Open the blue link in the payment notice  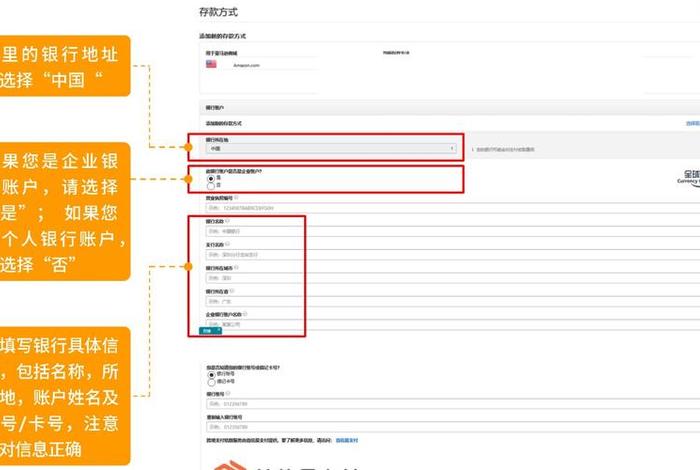tap(346, 439)
